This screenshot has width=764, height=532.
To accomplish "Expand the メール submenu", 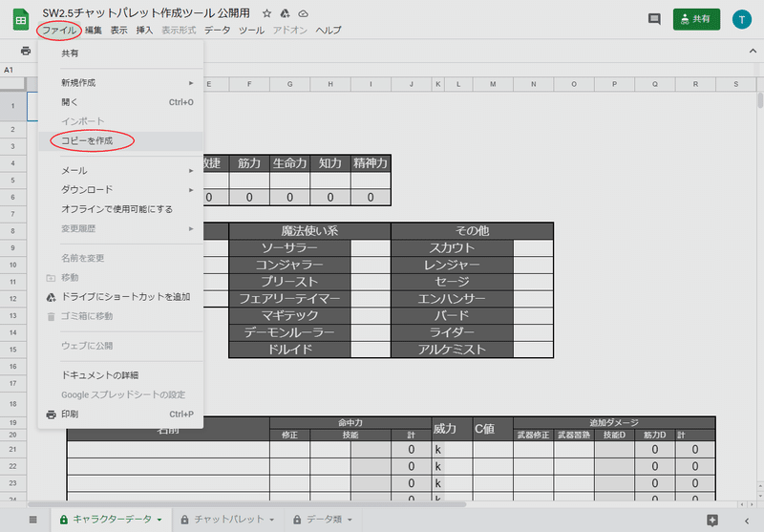I will [120, 171].
